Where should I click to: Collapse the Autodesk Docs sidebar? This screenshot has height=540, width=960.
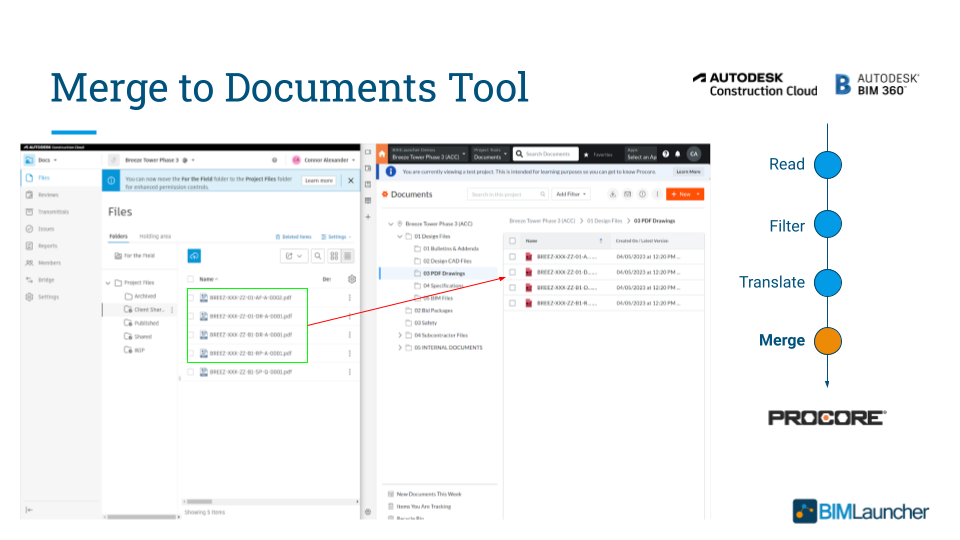pos(29,509)
